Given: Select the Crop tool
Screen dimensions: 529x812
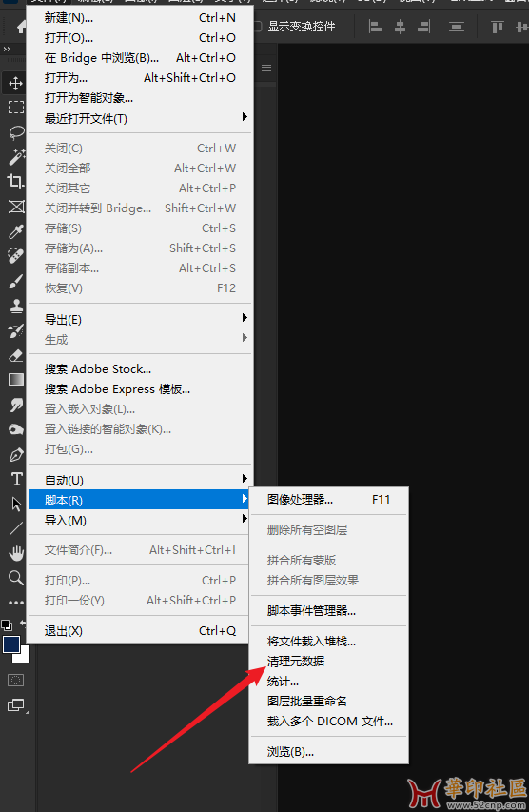Looking at the screenshot, I should coord(15,181).
